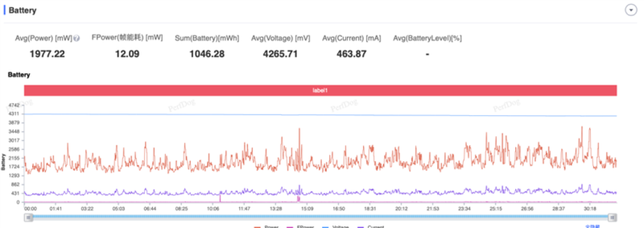Collapse the Battery section with the circled arrow
This screenshot has width=644, height=228.
point(631,10)
